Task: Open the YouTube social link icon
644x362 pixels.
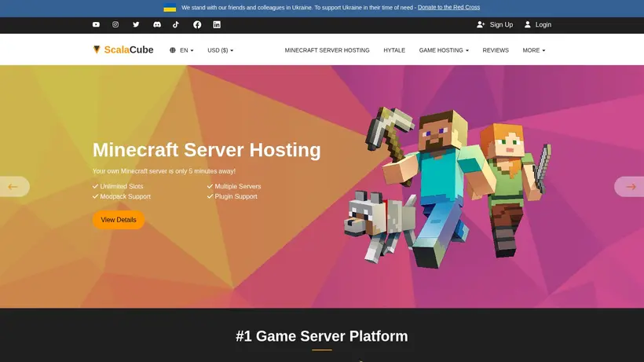Action: click(x=96, y=24)
